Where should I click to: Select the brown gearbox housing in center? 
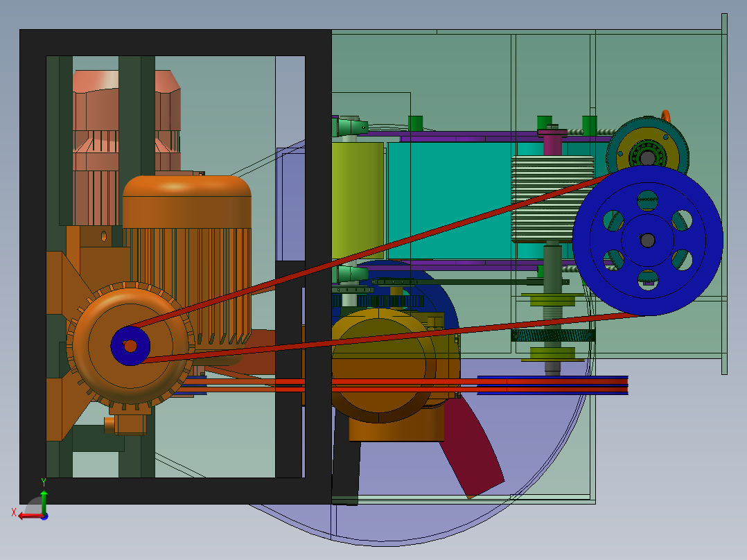click(388, 374)
